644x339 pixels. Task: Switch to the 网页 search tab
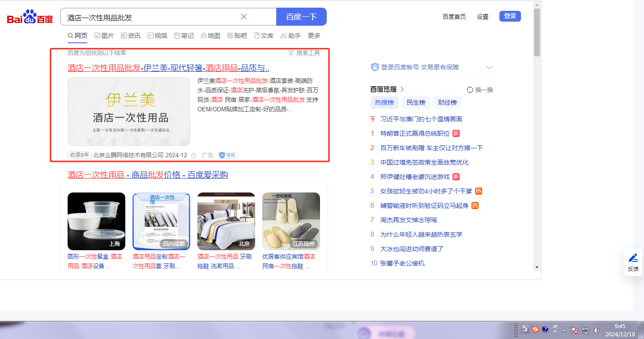[78, 36]
